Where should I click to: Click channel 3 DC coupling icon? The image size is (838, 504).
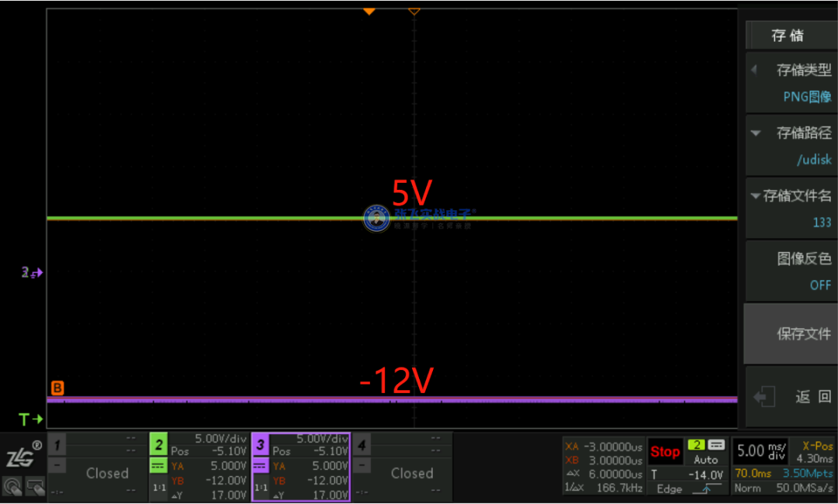point(260,466)
